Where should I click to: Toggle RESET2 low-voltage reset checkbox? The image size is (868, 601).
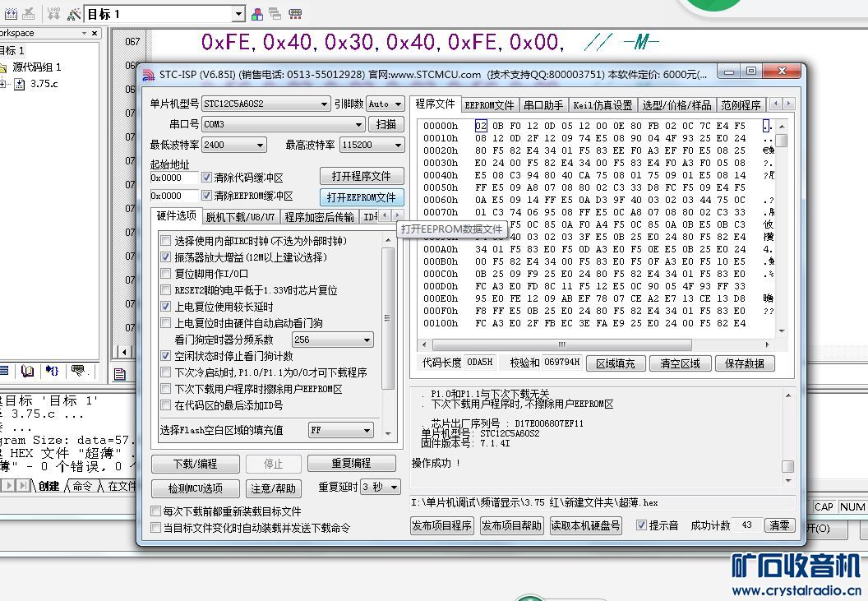pos(165,289)
